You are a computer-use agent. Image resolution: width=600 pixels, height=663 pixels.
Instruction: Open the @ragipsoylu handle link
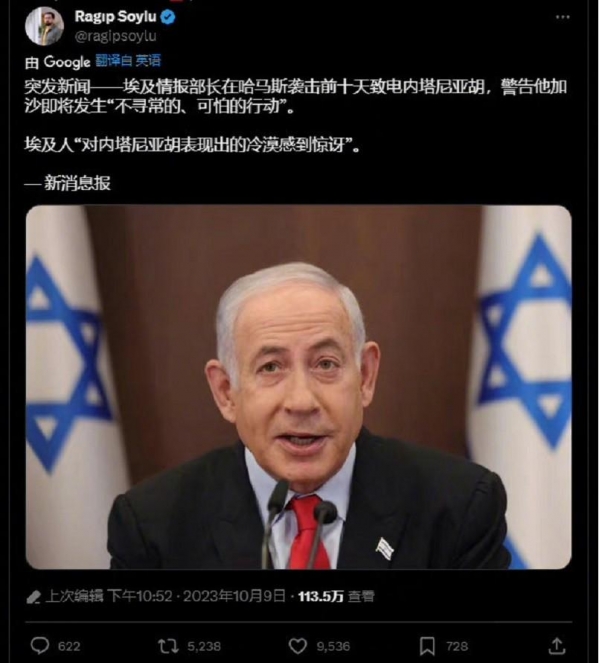coord(115,36)
